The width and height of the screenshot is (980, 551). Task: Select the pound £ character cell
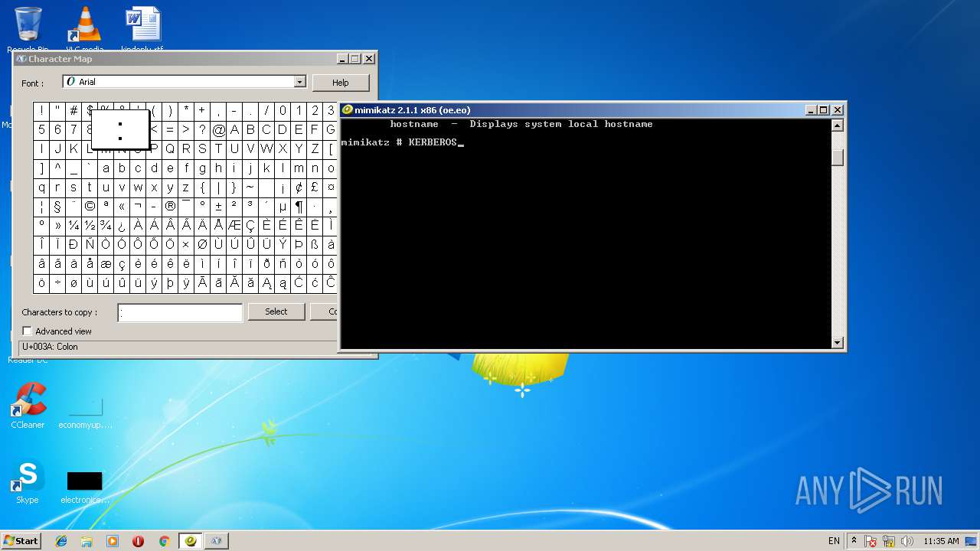[315, 187]
